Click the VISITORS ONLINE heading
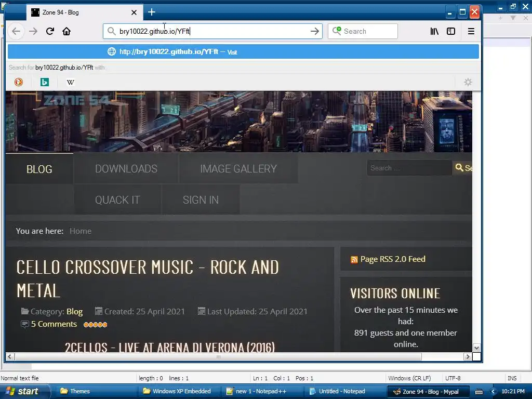The width and height of the screenshot is (532, 399). point(395,294)
